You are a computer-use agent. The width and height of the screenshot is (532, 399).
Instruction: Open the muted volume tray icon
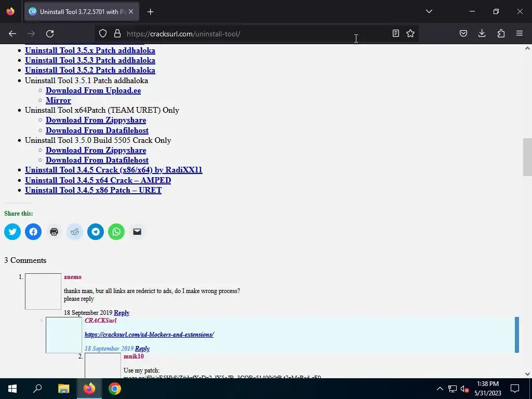click(x=464, y=389)
